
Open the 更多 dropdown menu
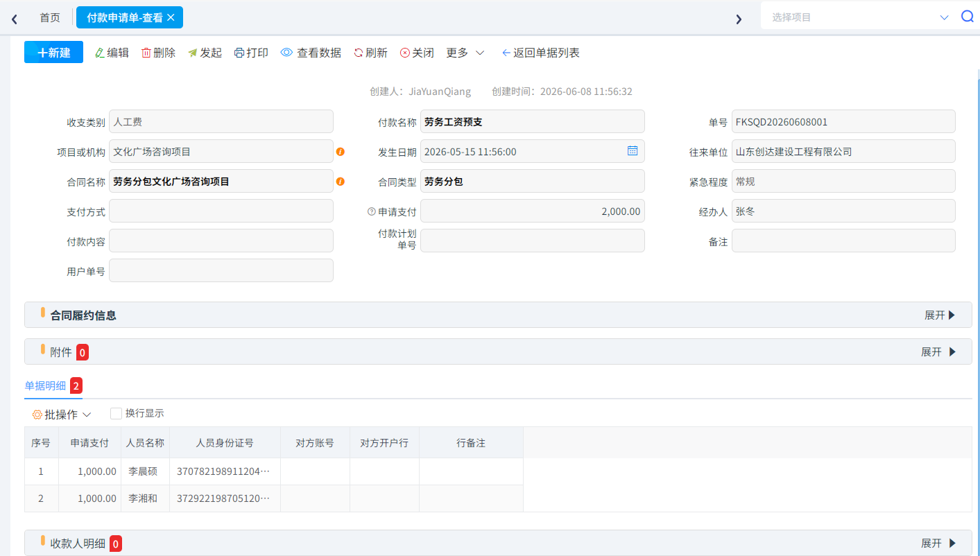click(x=465, y=53)
